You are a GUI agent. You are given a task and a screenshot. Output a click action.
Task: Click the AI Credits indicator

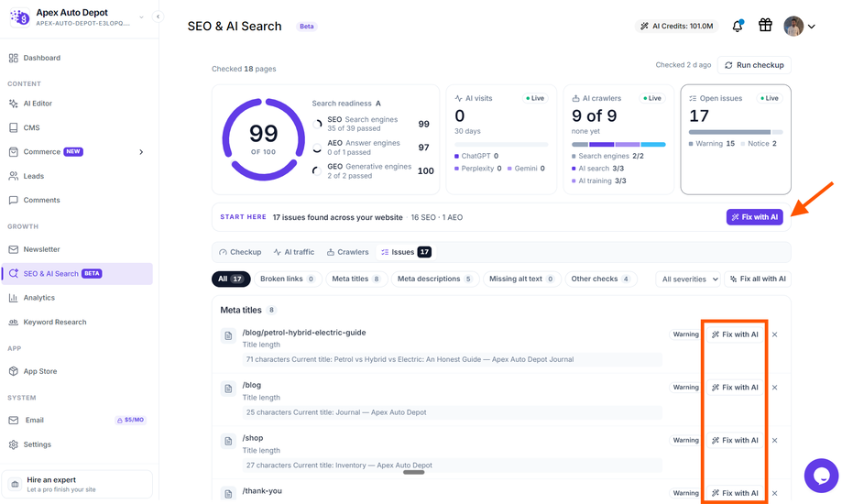click(676, 26)
